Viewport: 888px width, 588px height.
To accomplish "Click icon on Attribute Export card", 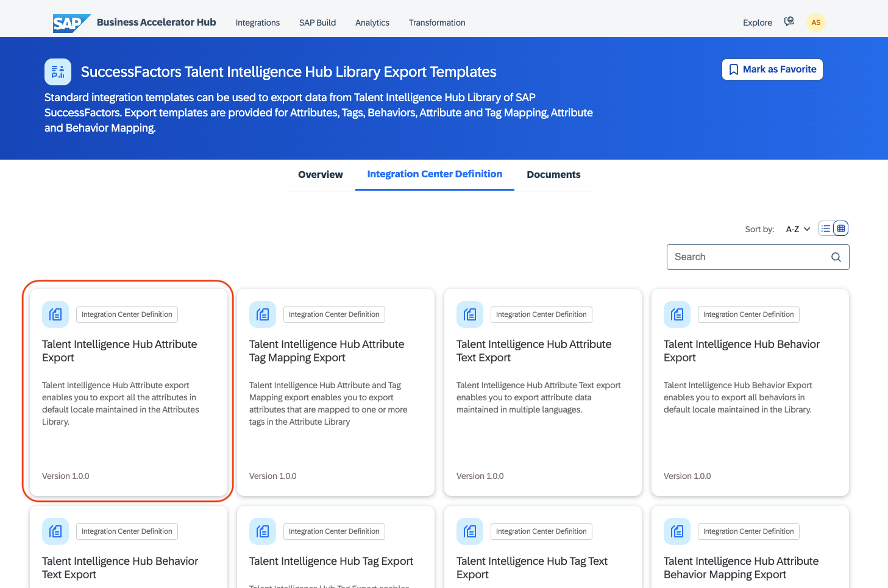I will point(55,314).
